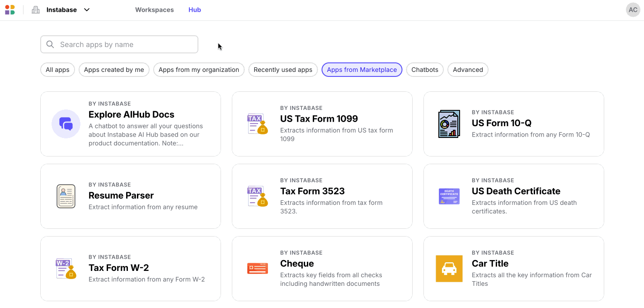
Task: Click the Resume Parser icon
Action: click(66, 196)
